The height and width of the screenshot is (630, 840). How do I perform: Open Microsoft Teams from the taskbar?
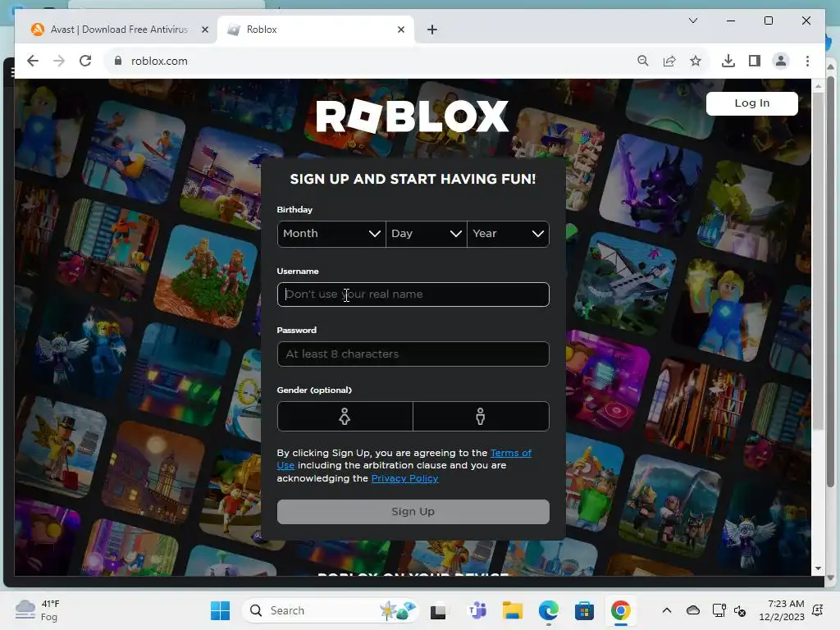click(477, 610)
